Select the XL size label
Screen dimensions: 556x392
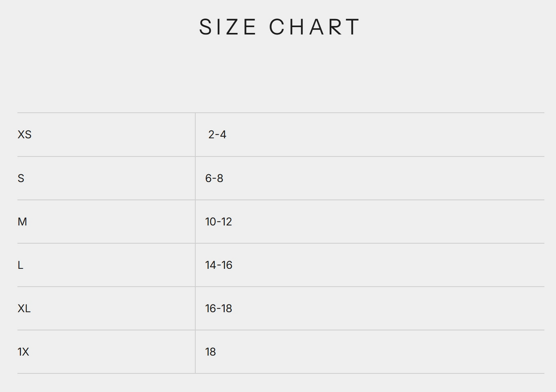tap(24, 309)
